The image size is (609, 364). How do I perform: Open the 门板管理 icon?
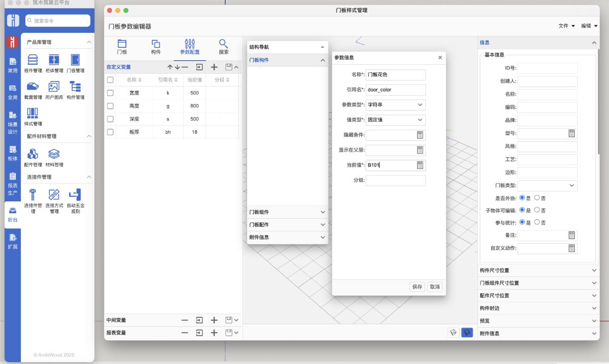pyautogui.click(x=75, y=63)
